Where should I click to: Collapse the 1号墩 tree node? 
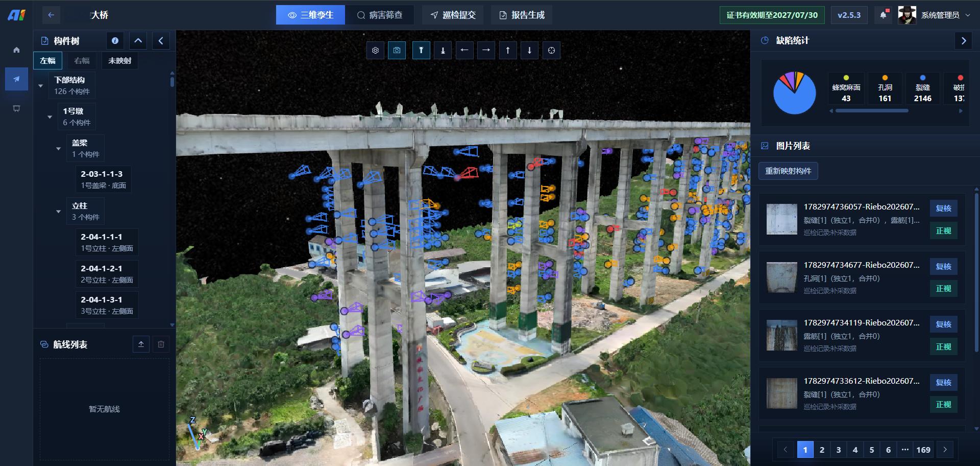coord(50,117)
